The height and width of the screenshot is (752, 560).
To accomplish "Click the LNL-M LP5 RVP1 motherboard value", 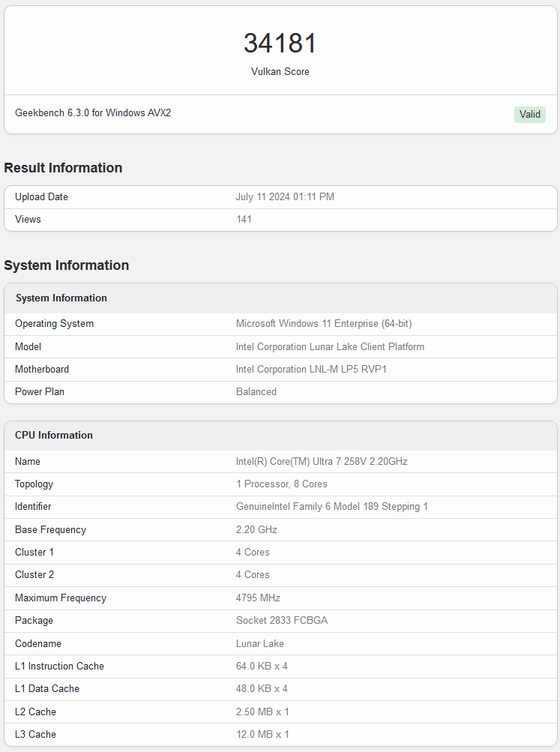I will point(311,370).
